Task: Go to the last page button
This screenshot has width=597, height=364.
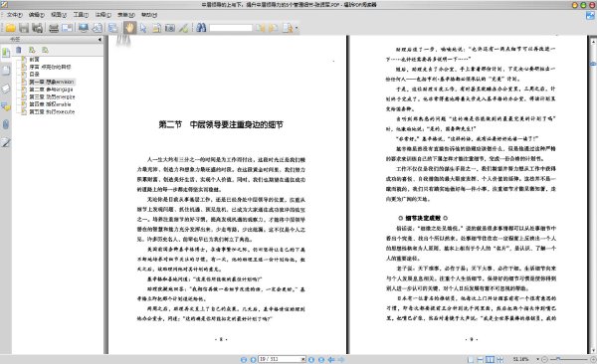Action: (321, 359)
